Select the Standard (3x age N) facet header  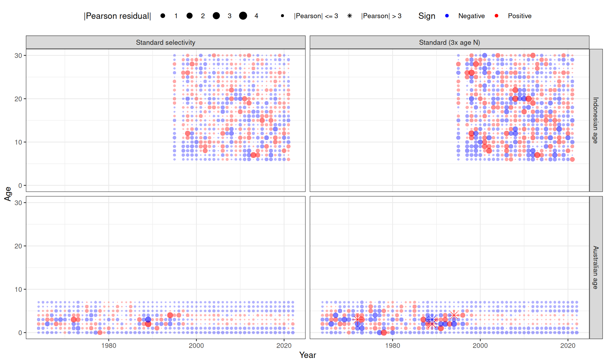click(449, 42)
